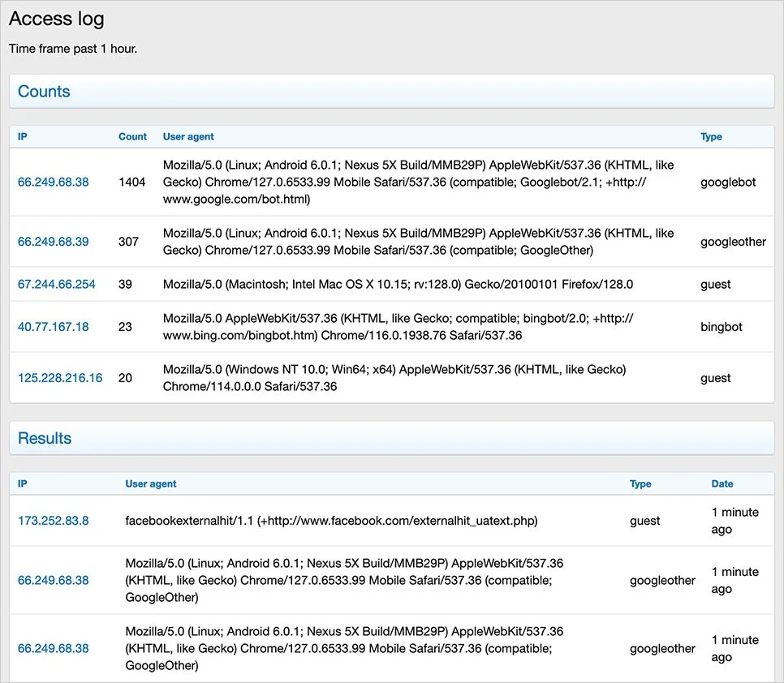Click the Results section header

coord(45,438)
